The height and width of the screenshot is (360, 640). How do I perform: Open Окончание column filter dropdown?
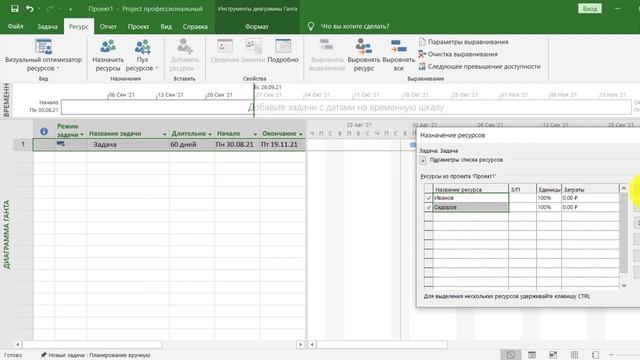click(301, 134)
